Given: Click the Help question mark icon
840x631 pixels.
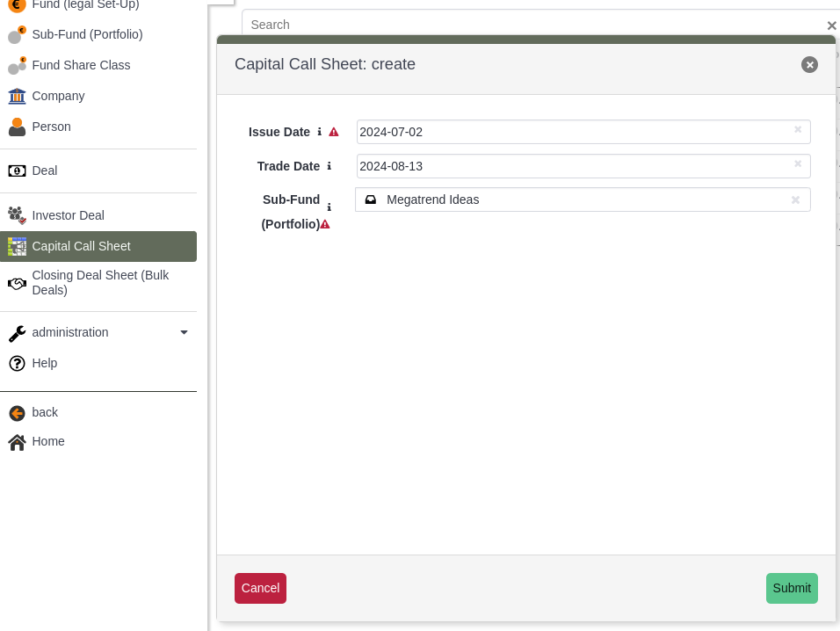Looking at the screenshot, I should coord(17,363).
